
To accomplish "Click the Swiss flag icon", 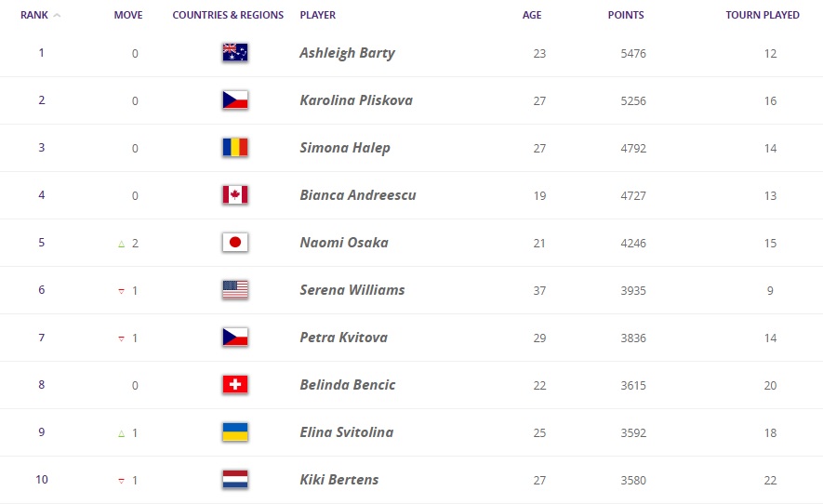I will 234,385.
